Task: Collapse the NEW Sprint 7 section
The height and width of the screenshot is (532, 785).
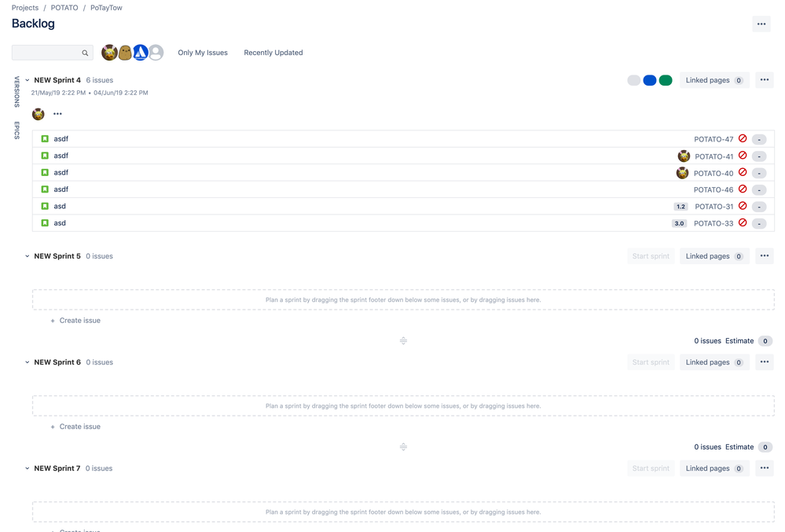Action: [x=26, y=468]
